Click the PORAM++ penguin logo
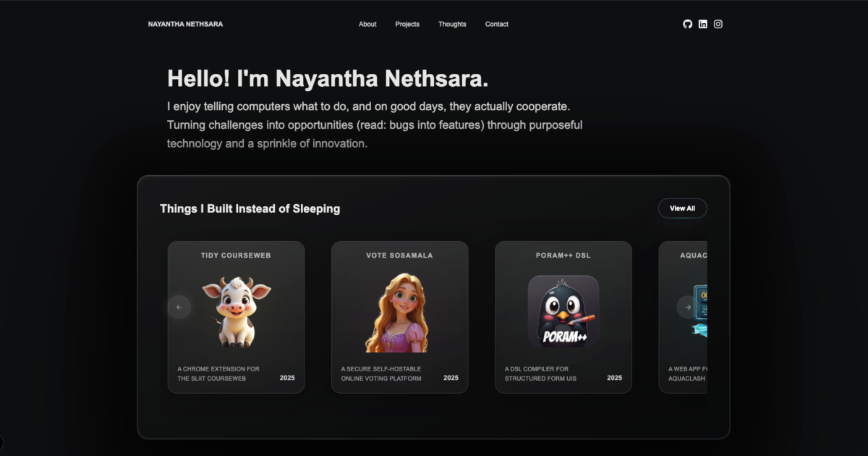868x456 pixels. click(x=563, y=311)
